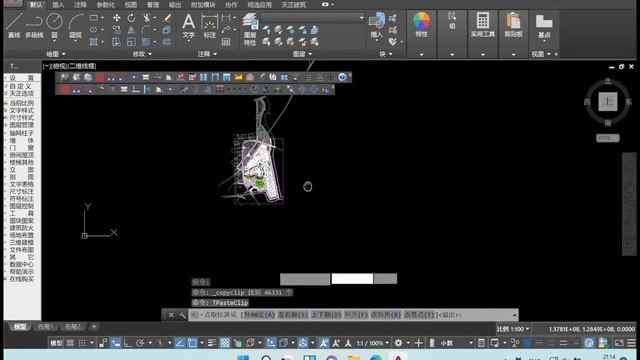The height and width of the screenshot is (360, 640).
Task: Click the 插入 block insert button
Action: (x=376, y=25)
